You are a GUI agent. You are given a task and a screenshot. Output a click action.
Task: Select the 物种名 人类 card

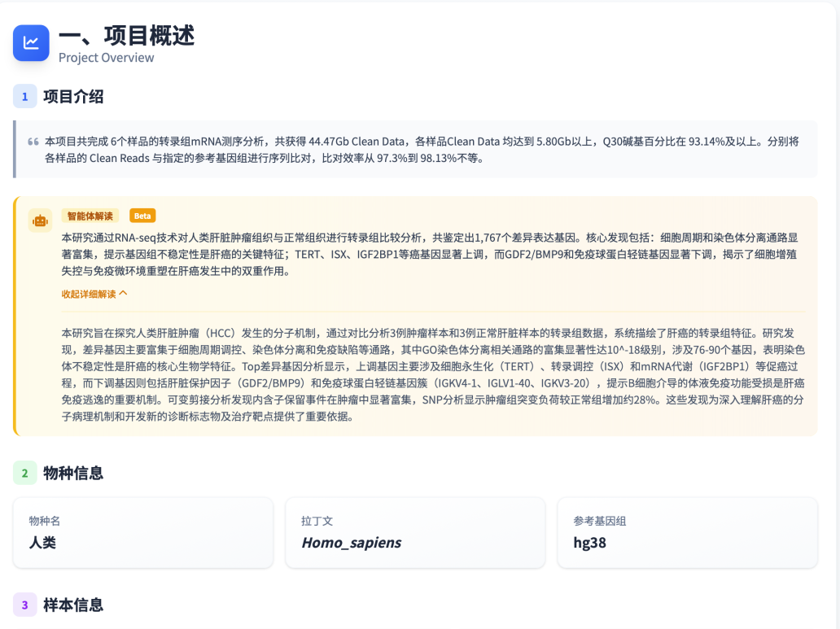143,532
